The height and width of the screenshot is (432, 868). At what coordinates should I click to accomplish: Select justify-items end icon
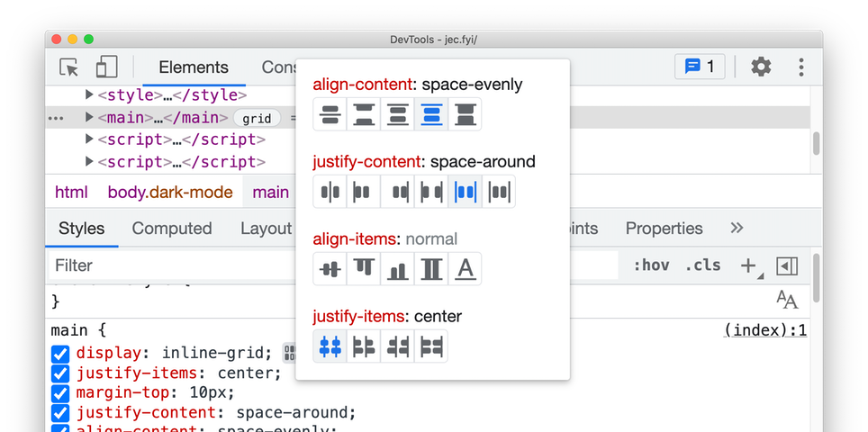pyautogui.click(x=397, y=346)
